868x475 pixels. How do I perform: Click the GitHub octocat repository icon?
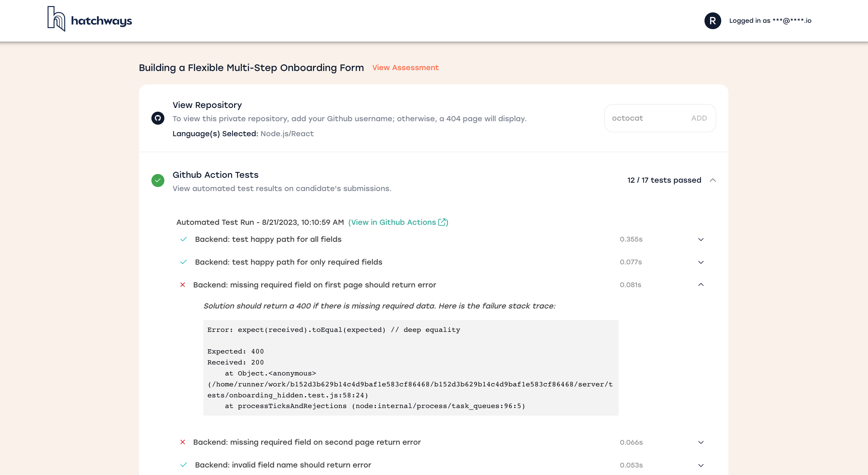pos(158,118)
